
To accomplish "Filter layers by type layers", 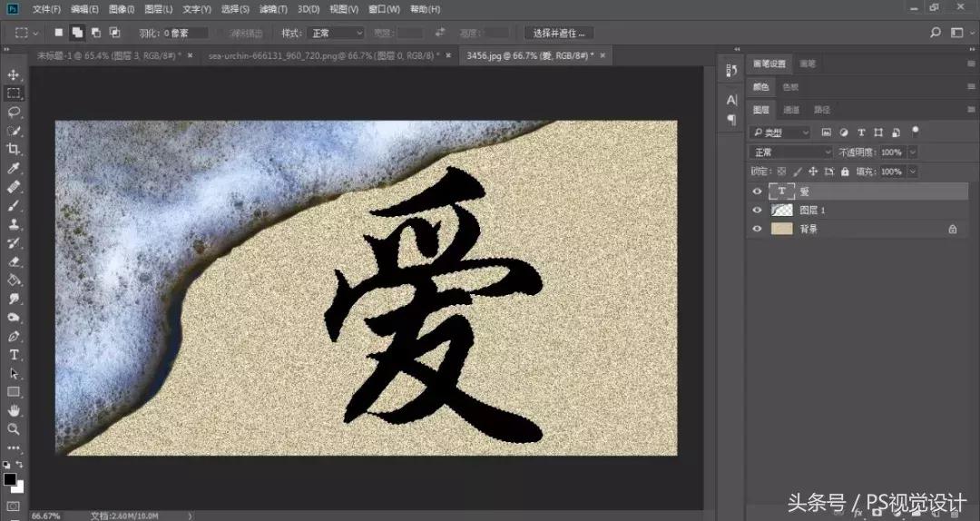I will pos(861,133).
